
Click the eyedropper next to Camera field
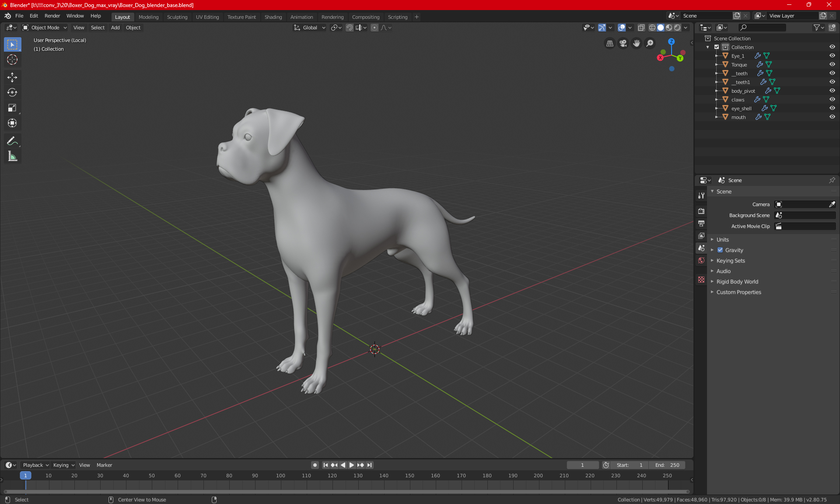tap(832, 204)
